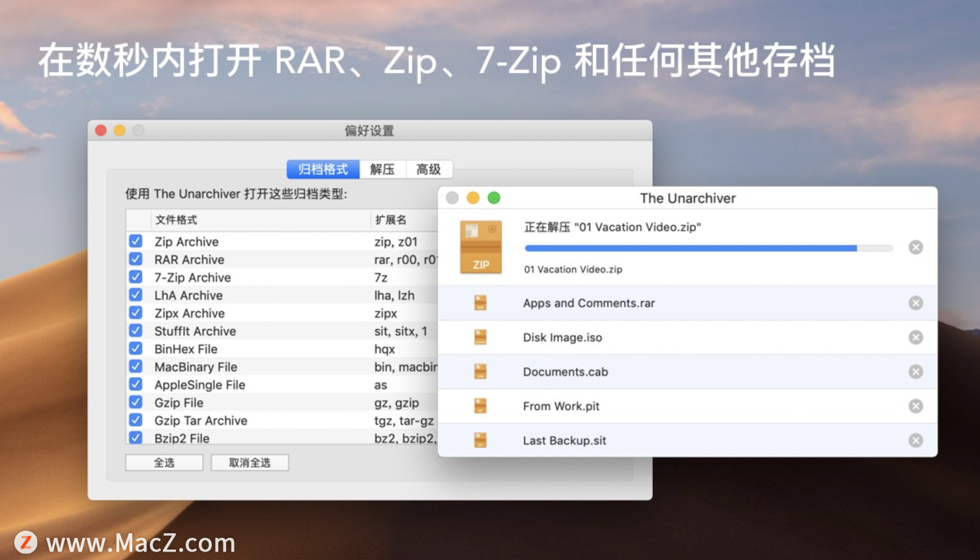Screen dimensions: 980x560
Task: Toggle the Bzip2 File checkbox
Action: click(x=136, y=438)
